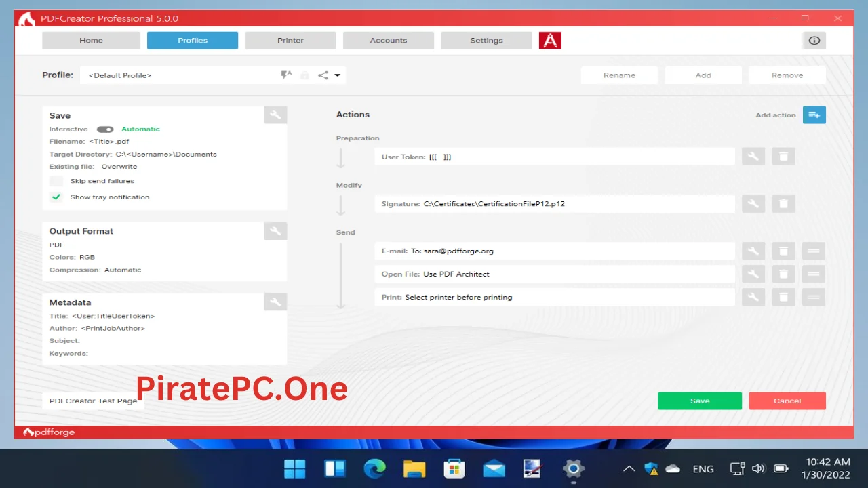Image resolution: width=868 pixels, height=488 pixels.
Task: Select the Profiles tab
Action: (193, 41)
